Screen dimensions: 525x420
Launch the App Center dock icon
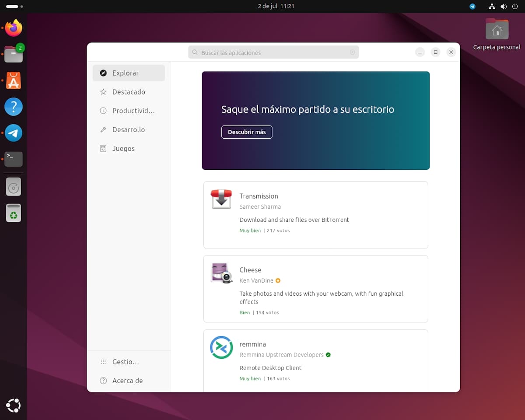coord(14,80)
